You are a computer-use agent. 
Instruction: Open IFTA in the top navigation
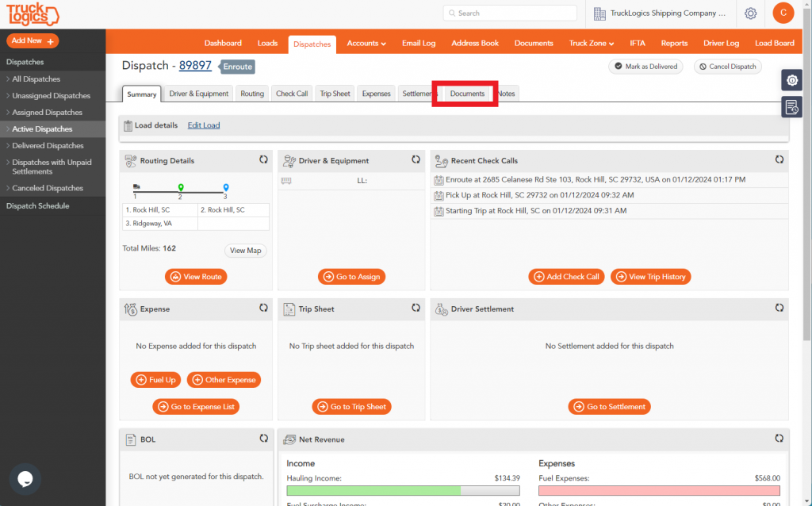(x=638, y=44)
